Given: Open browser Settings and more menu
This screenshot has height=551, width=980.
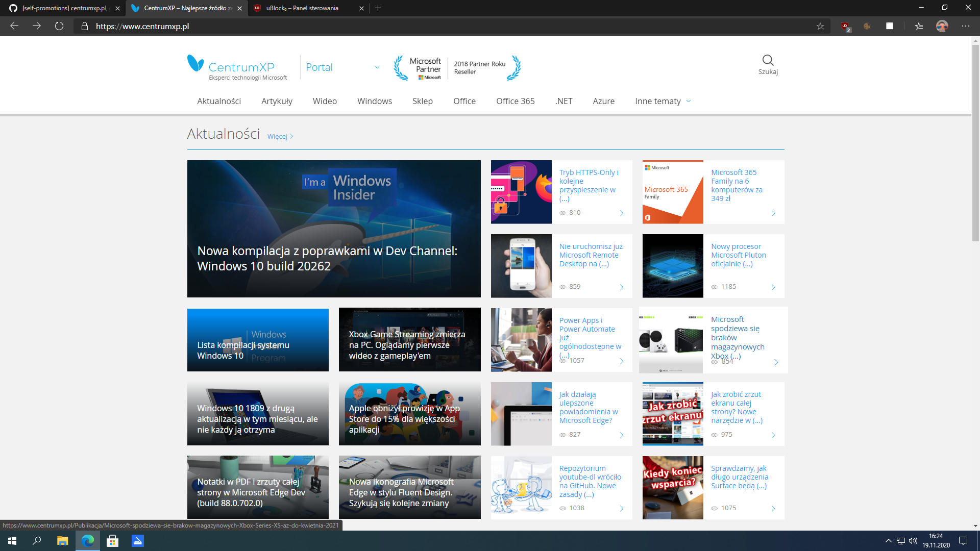Looking at the screenshot, I should (x=966, y=26).
